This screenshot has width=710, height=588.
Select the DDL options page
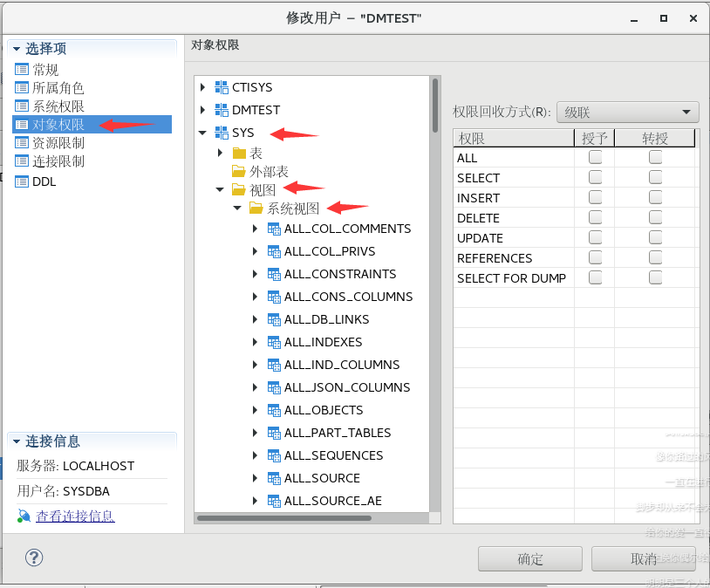click(44, 181)
